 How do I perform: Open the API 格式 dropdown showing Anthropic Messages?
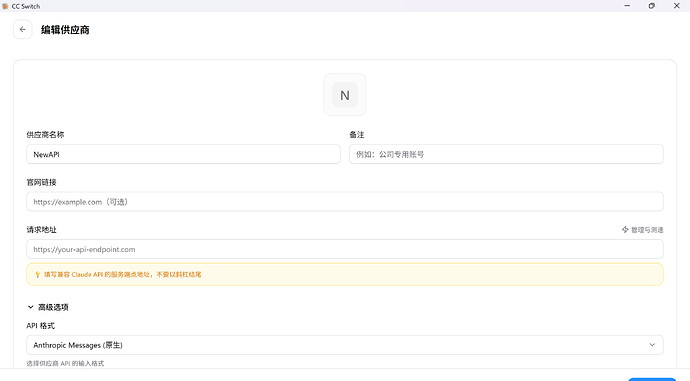(x=345, y=345)
